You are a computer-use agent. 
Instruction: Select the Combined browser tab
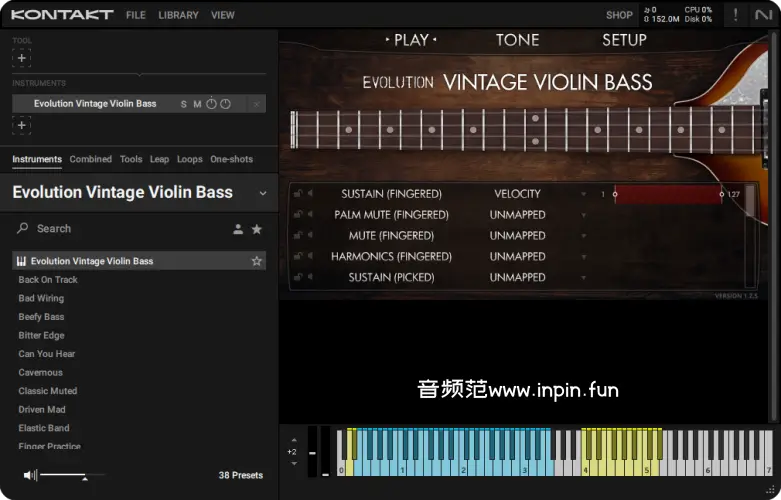[x=91, y=159]
